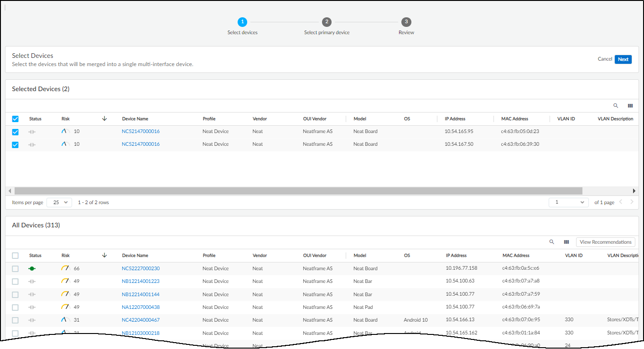Click green status icon for NC52227000230
644x349 pixels.
(32, 269)
